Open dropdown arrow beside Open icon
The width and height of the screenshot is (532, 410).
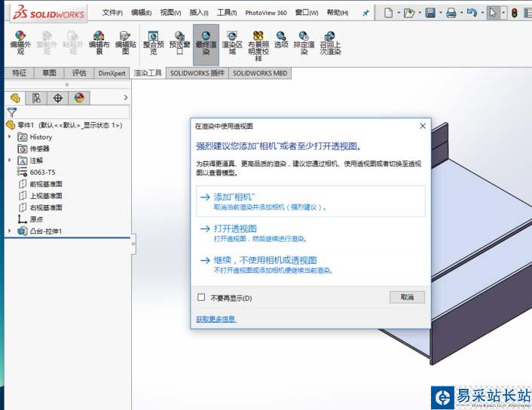(x=420, y=14)
